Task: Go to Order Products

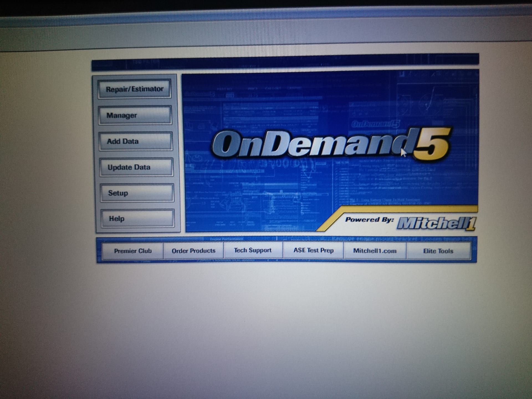Action: [x=193, y=251]
